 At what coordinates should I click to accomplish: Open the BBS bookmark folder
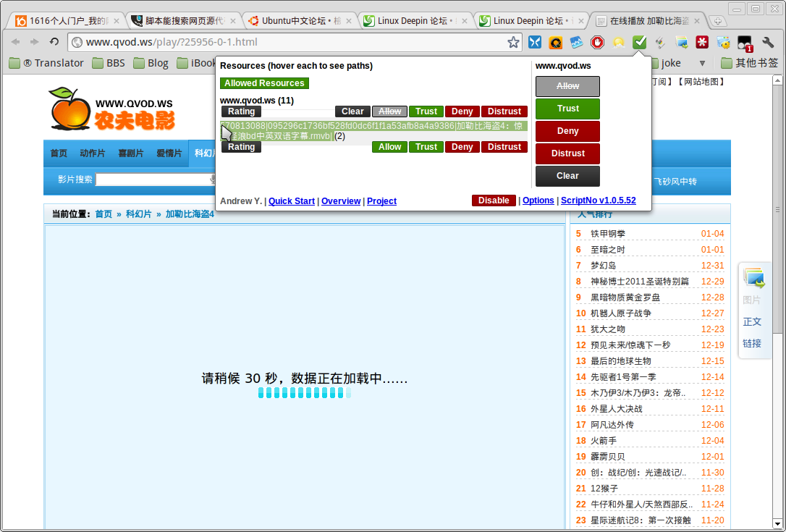tap(109, 63)
